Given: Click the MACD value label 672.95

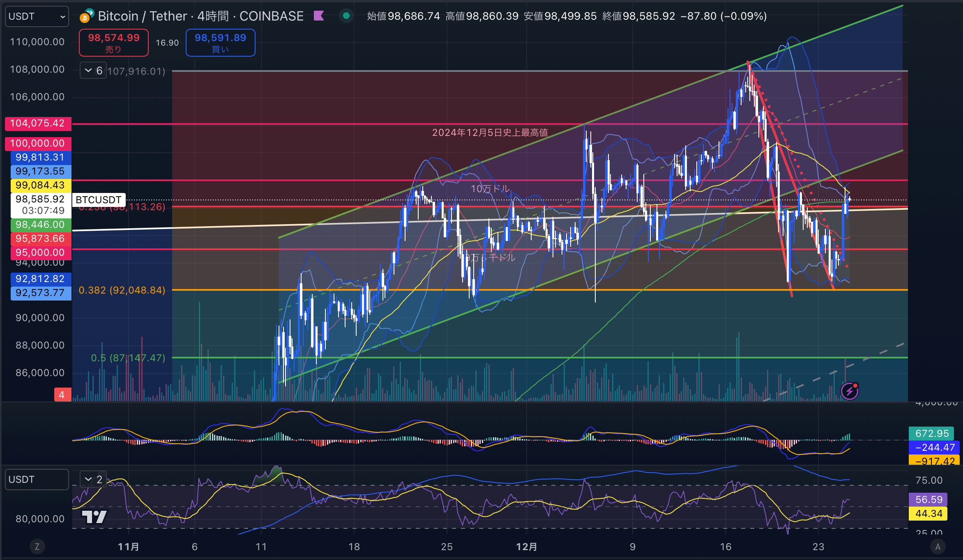Looking at the screenshot, I should coord(932,434).
